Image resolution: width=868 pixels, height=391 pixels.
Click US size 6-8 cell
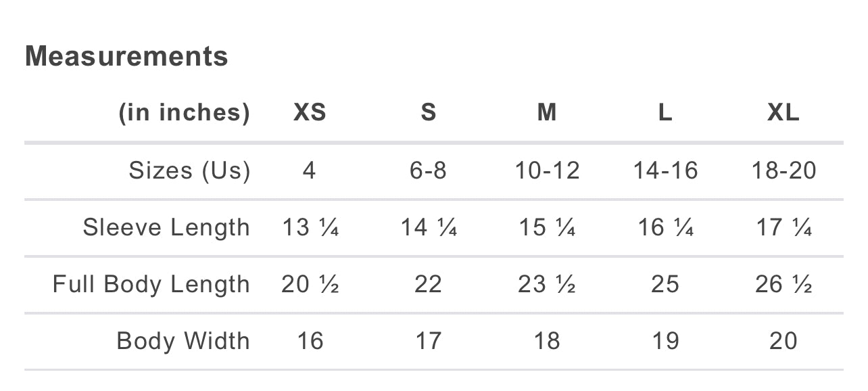[x=429, y=170]
